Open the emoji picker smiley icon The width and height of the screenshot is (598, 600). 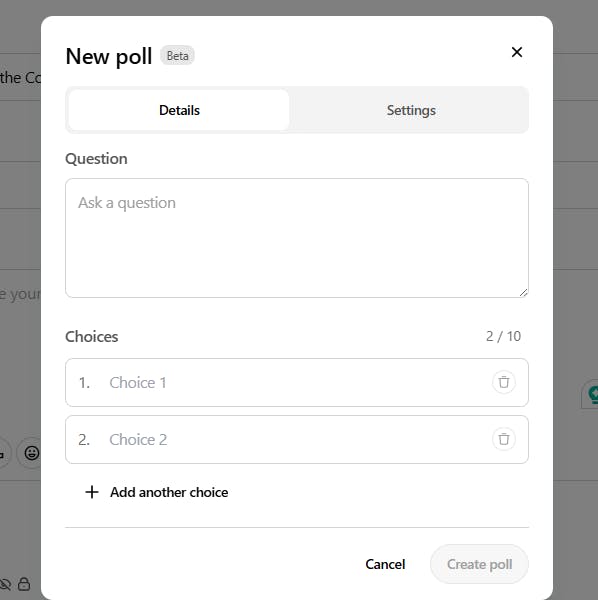(32, 453)
